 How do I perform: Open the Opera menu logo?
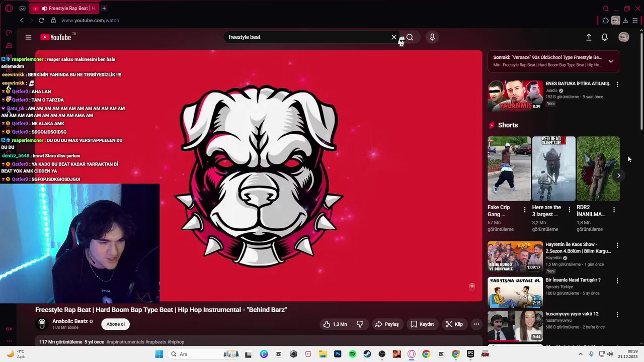coord(9,8)
